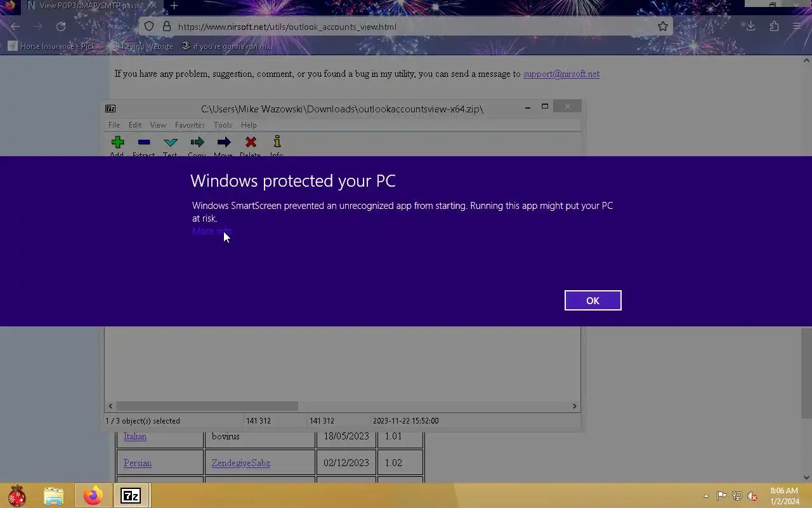
Task: Open the 'if you're gonna run m...' bookmark
Action: (x=226, y=46)
